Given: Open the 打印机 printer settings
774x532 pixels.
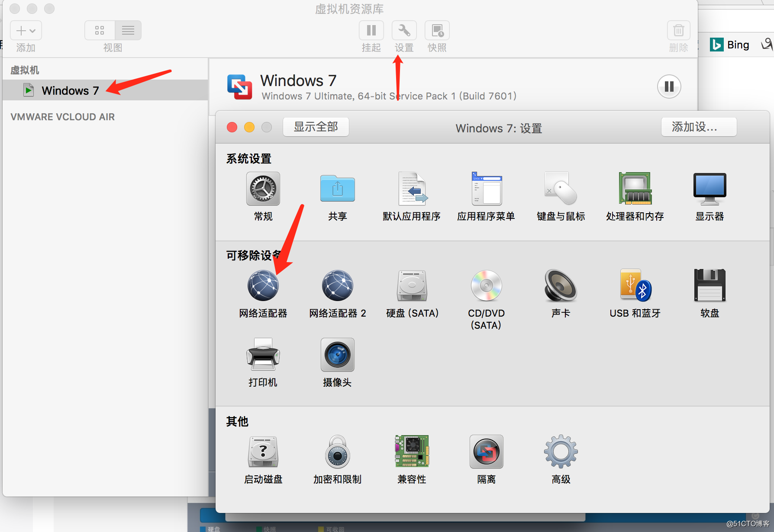Looking at the screenshot, I should [x=263, y=355].
